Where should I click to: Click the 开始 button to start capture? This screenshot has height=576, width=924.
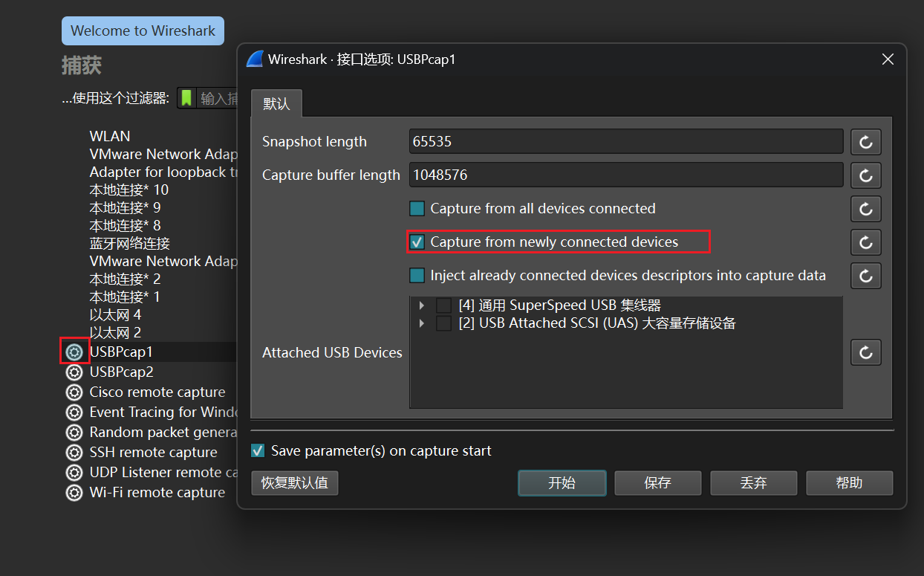562,483
